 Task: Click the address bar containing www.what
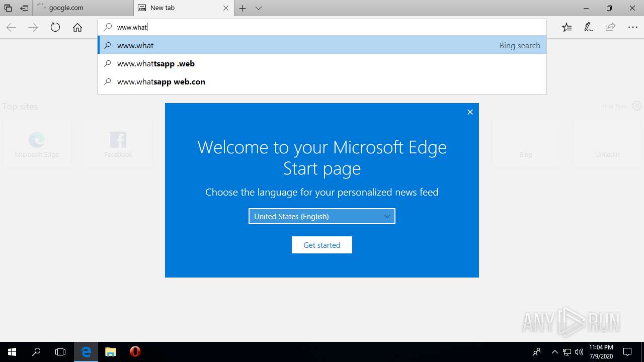point(322,27)
